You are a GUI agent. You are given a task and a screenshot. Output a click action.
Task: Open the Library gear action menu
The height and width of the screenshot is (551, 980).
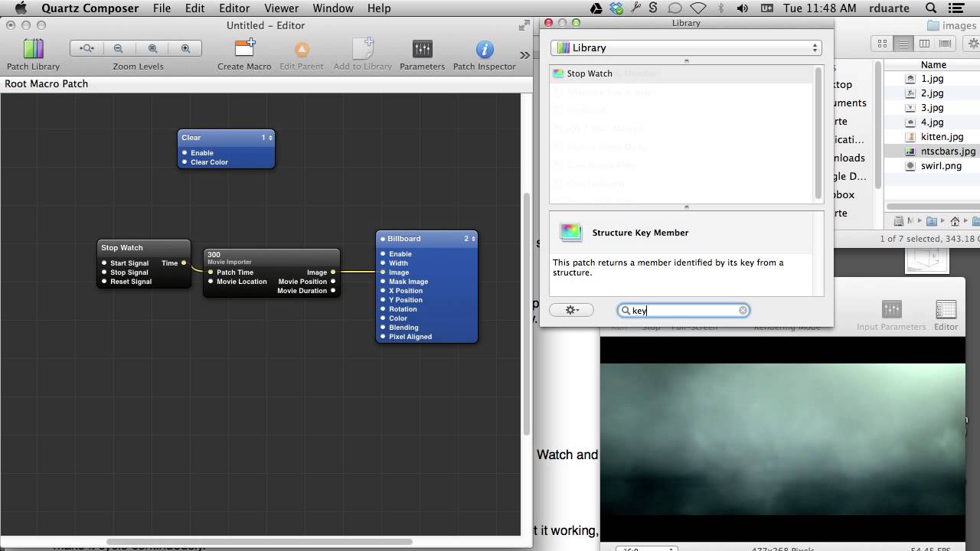[x=571, y=310]
